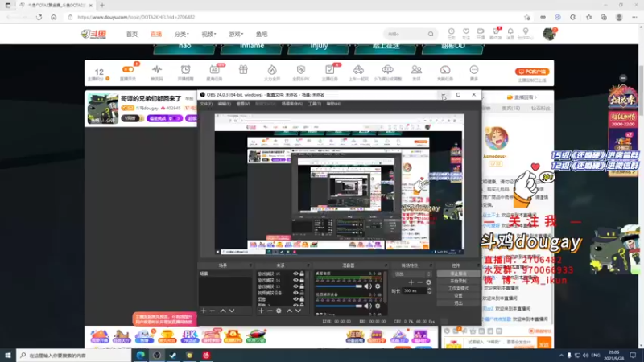Mute the second mixer channel speaker
Viewport: 644px width, 362px height.
tap(368, 306)
